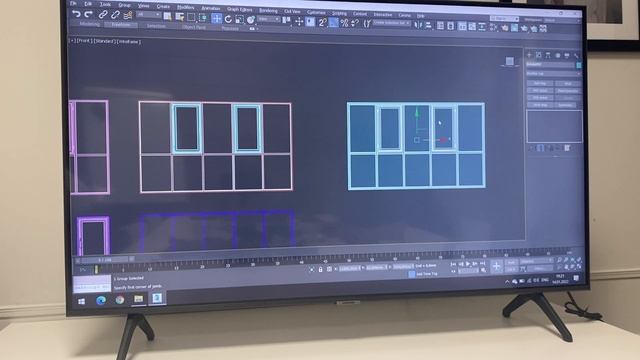Switch to the Modeling ribbon tab
Image resolution: width=640 pixels, height=360 pixels.
coord(89,24)
